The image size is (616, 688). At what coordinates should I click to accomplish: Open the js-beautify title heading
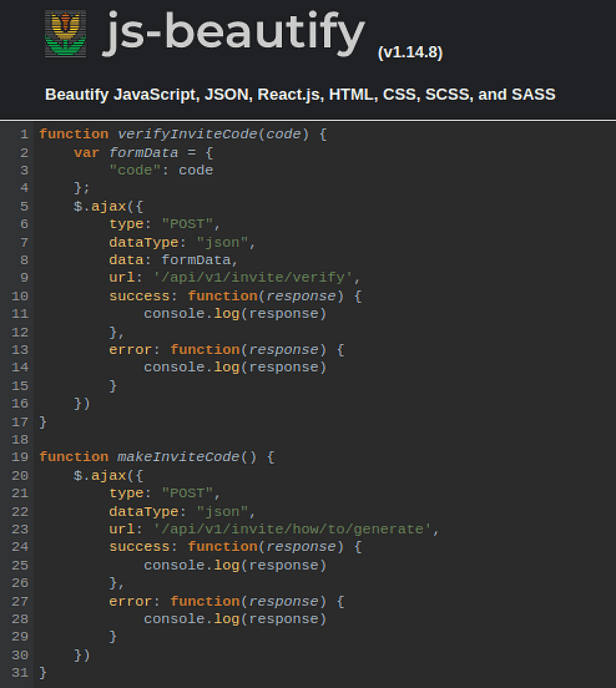pyautogui.click(x=231, y=32)
